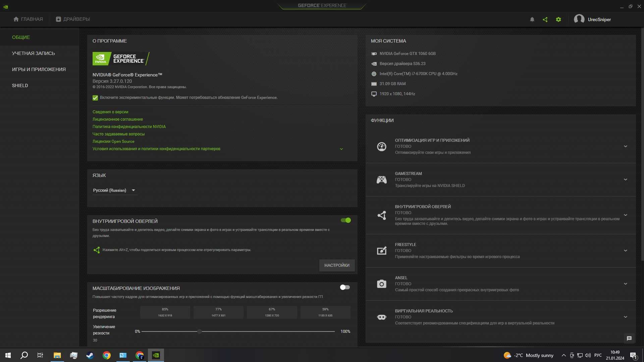
Task: Click the Gamestream controller icon
Action: (x=382, y=180)
